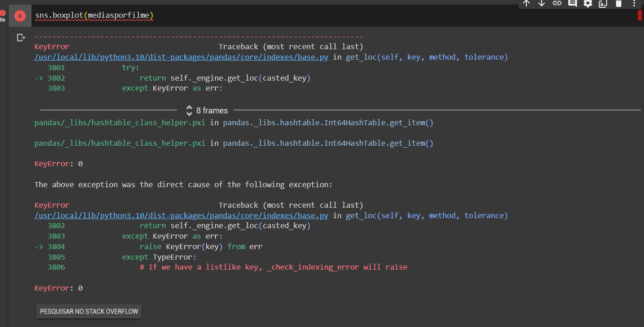644x327 pixels.
Task: Click line '-> 3804' raise KeyError(key)
Action: (149, 247)
